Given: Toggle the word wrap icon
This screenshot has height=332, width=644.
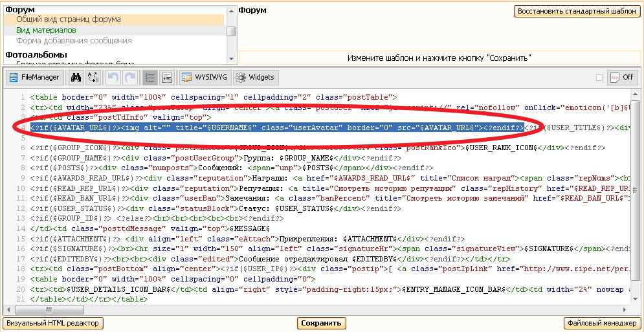Looking at the screenshot, I should (x=167, y=78).
